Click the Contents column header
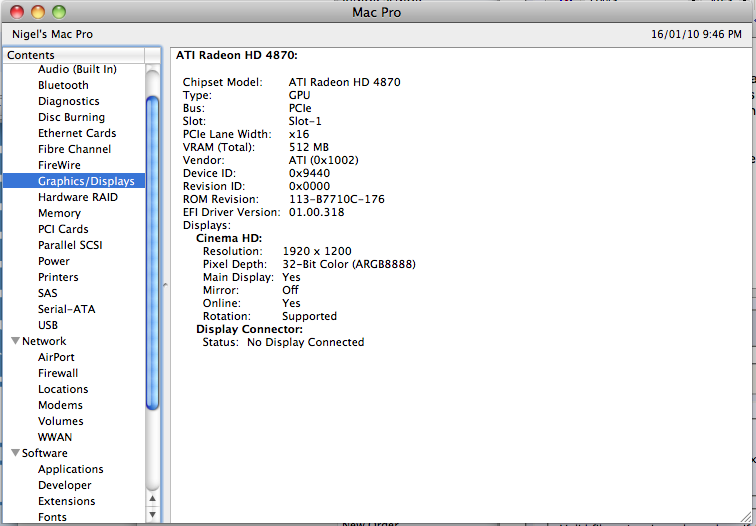The image size is (756, 526). [74, 55]
